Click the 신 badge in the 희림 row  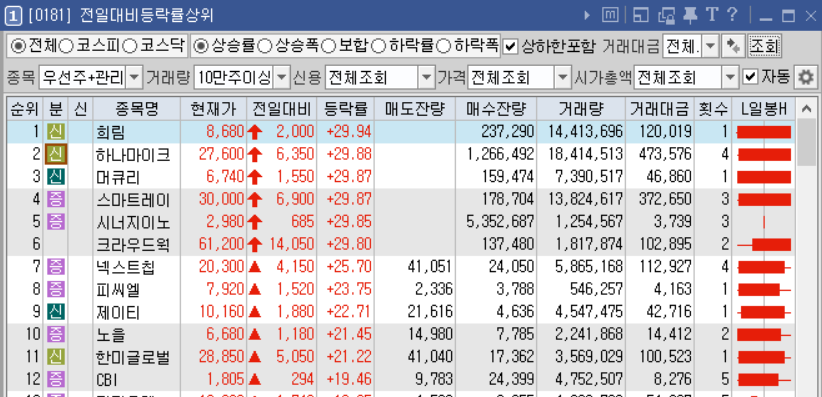click(x=56, y=132)
